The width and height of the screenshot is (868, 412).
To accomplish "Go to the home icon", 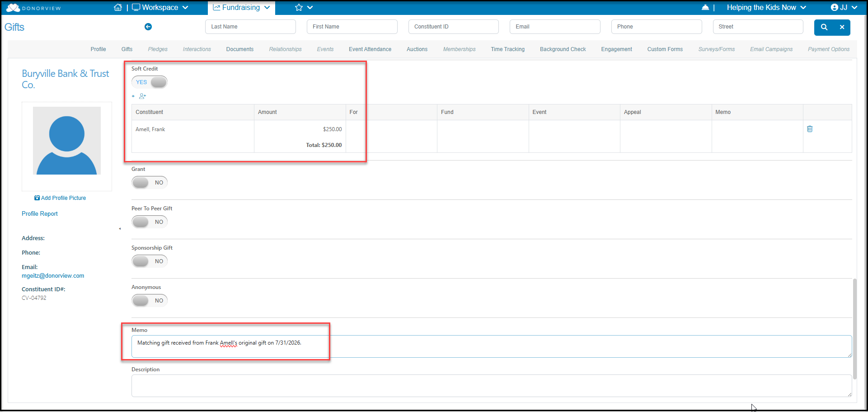I will (118, 8).
